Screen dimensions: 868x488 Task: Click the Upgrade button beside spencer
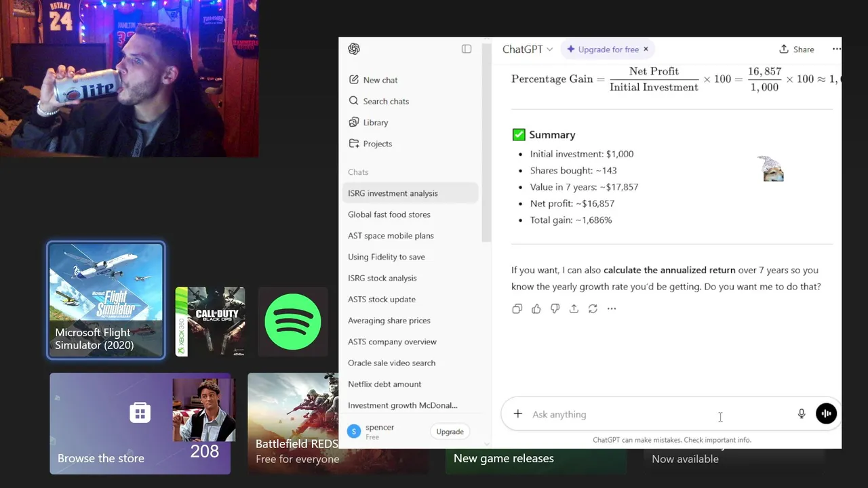450,432
